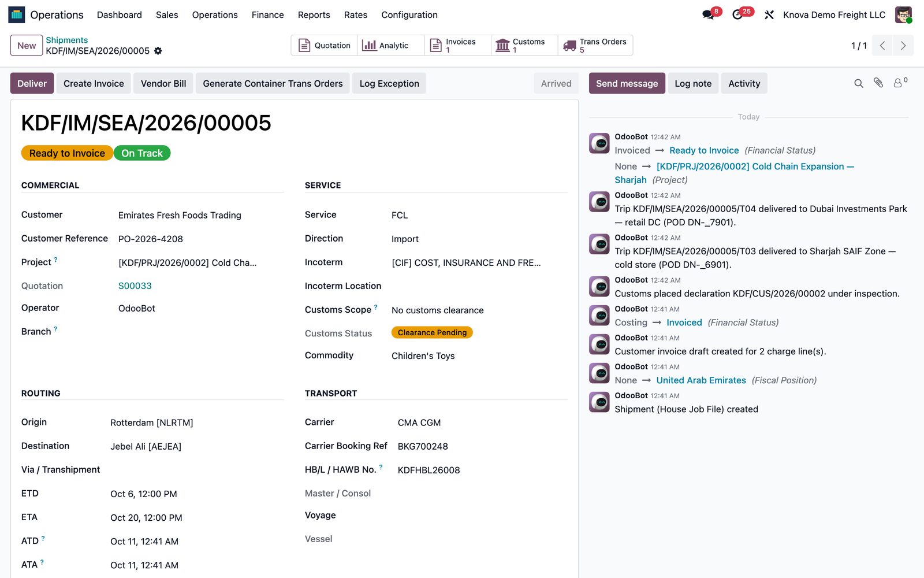Click the New button
Image resolution: width=924 pixels, height=578 pixels.
pyautogui.click(x=27, y=46)
